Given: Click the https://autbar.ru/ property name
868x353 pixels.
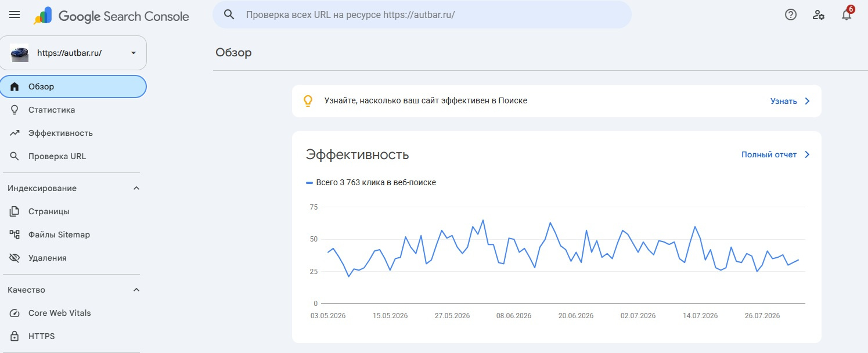Looking at the screenshot, I should pos(69,53).
